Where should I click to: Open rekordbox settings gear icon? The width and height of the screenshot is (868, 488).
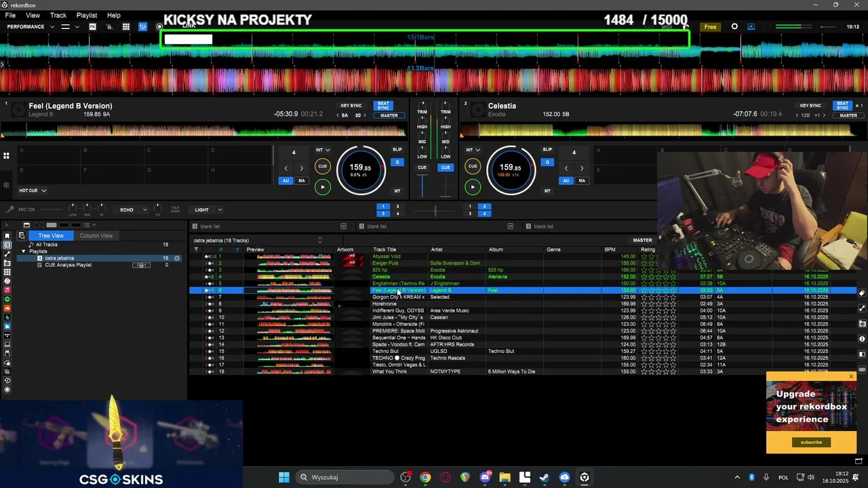[x=734, y=27]
